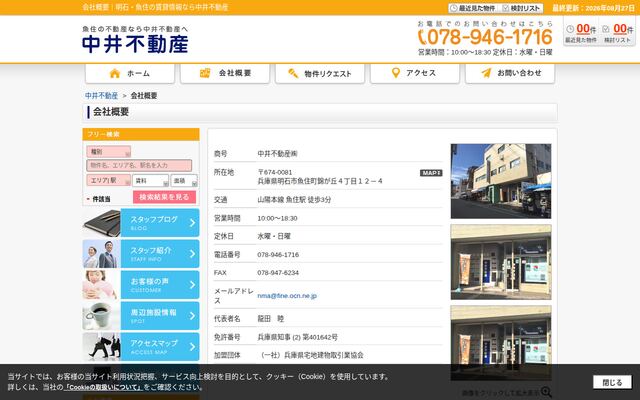Click the nma@fine.ocn.ne.jp email link
This screenshot has height=400, width=640.
(287, 296)
